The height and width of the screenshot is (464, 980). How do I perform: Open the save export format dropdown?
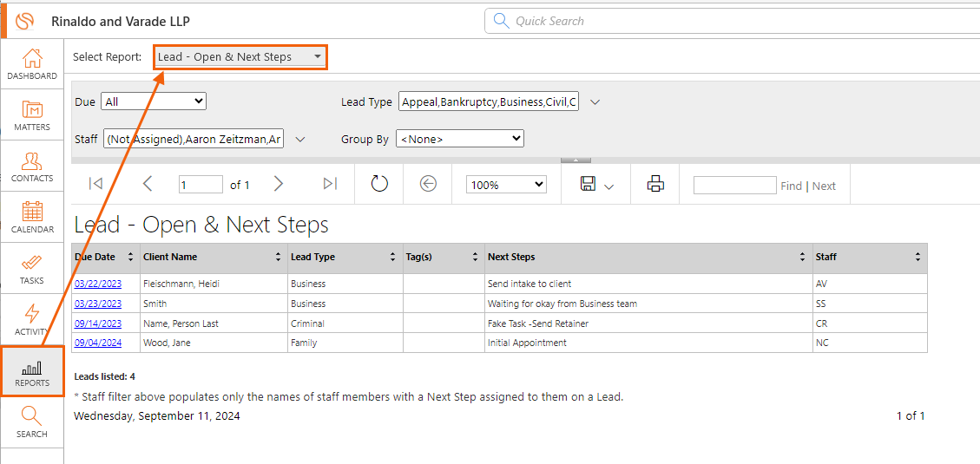tap(596, 184)
